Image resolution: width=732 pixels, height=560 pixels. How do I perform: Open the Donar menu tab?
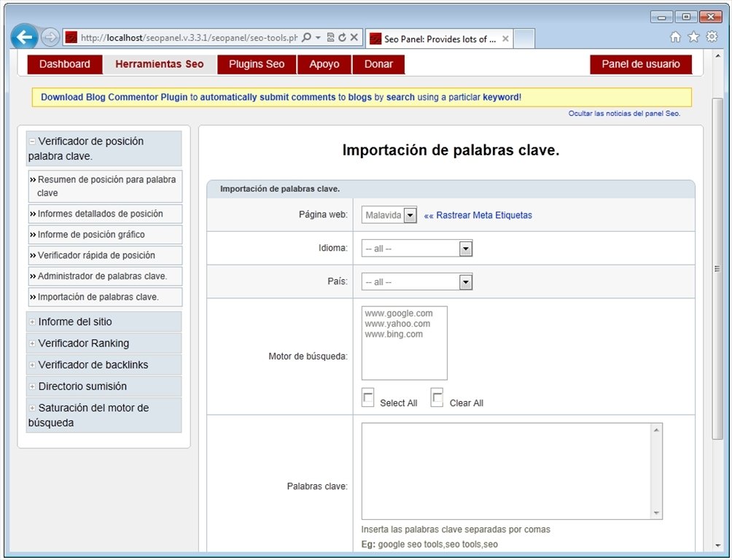(378, 64)
